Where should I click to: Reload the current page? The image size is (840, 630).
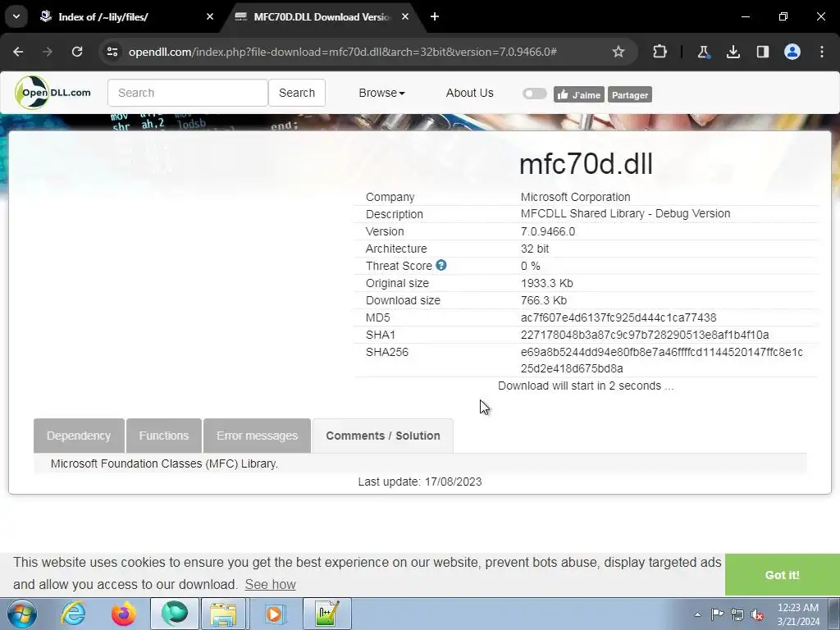[x=77, y=52]
